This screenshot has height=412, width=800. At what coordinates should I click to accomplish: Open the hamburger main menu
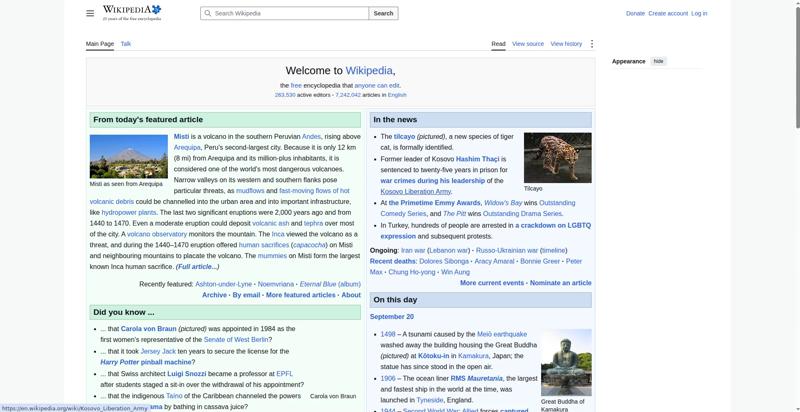[90, 13]
